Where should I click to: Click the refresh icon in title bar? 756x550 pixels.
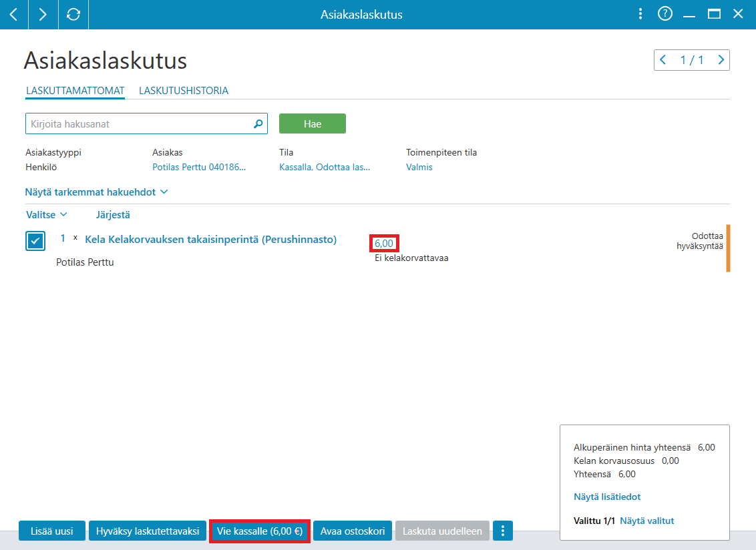[x=73, y=15]
